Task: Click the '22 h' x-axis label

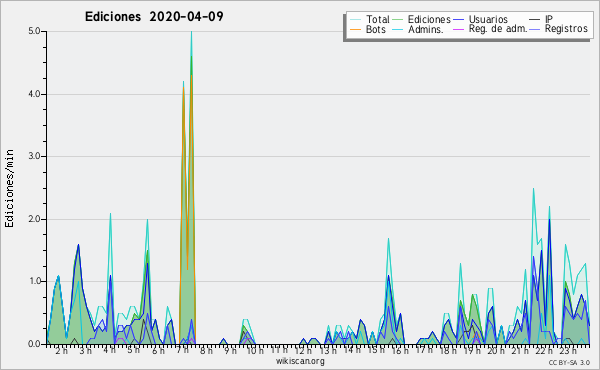Action: point(544,351)
